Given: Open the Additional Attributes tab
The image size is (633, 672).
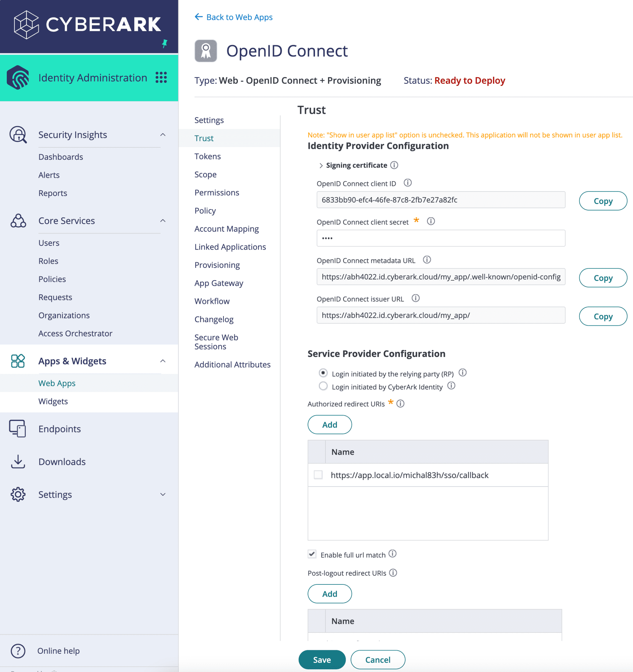Looking at the screenshot, I should (x=233, y=364).
